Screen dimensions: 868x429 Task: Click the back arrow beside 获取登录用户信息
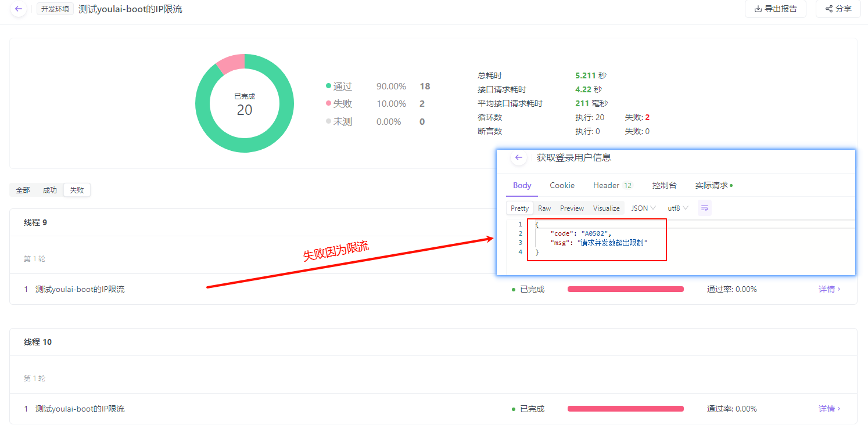point(519,158)
